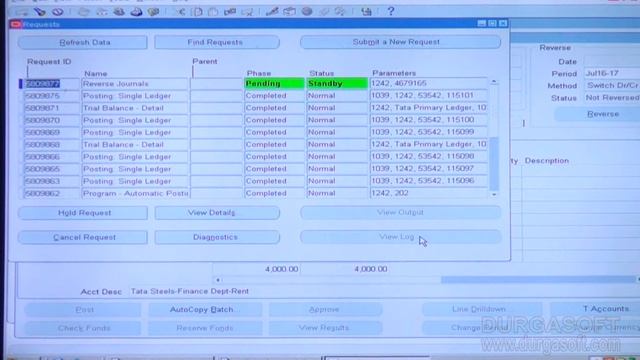Click the Copy toolbar icon
The height and width of the screenshot is (360, 640).
point(198,11)
